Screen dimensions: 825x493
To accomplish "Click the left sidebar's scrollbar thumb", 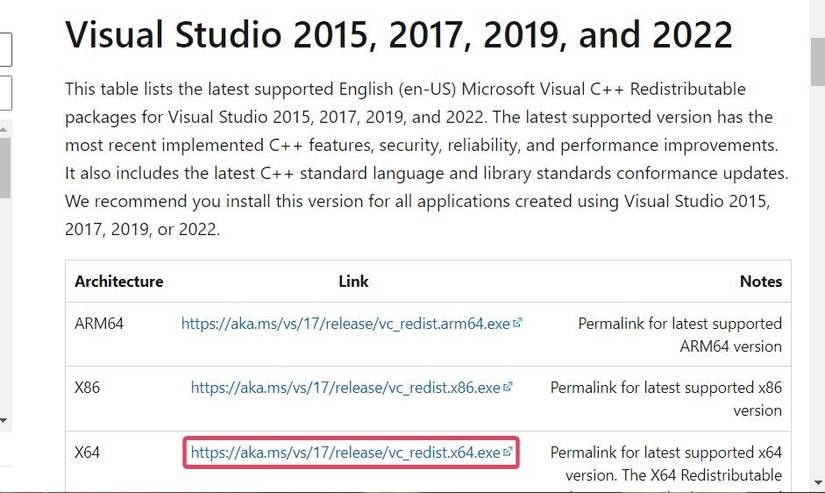I will [x=5, y=165].
